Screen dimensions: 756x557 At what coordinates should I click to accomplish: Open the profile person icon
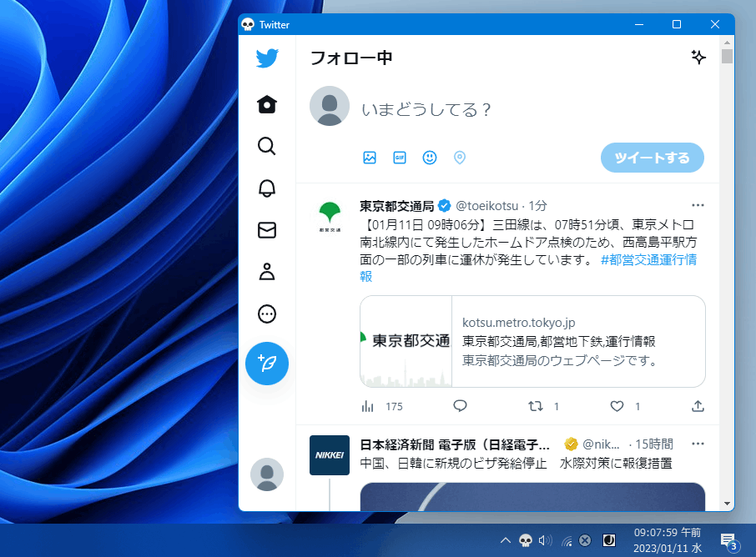click(267, 272)
